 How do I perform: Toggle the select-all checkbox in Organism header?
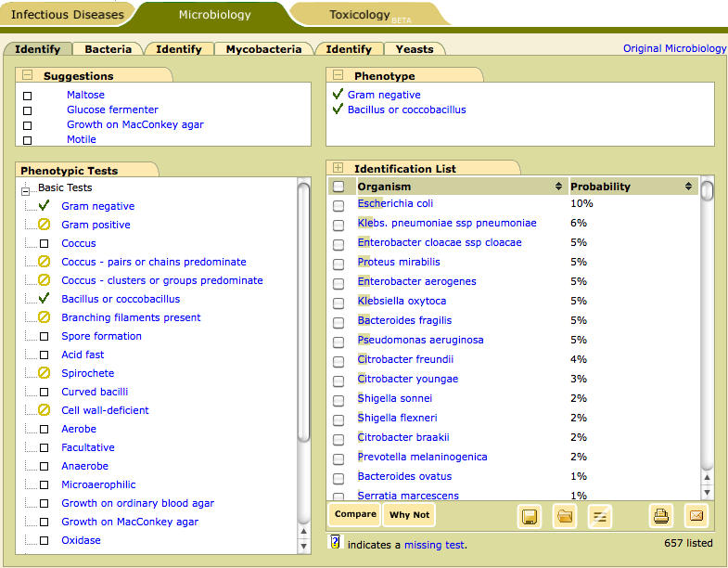coord(338,187)
